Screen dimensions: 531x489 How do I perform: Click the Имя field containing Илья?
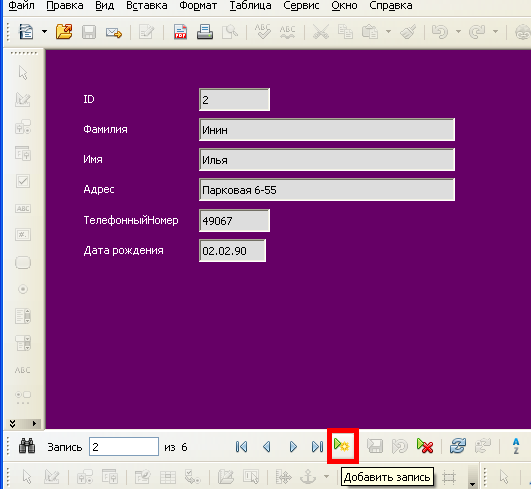pos(327,160)
